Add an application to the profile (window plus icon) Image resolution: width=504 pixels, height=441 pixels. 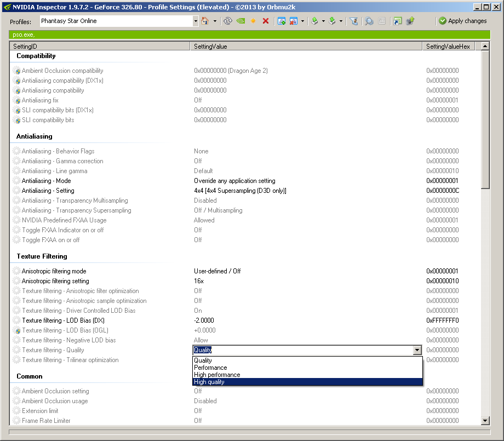tap(282, 21)
